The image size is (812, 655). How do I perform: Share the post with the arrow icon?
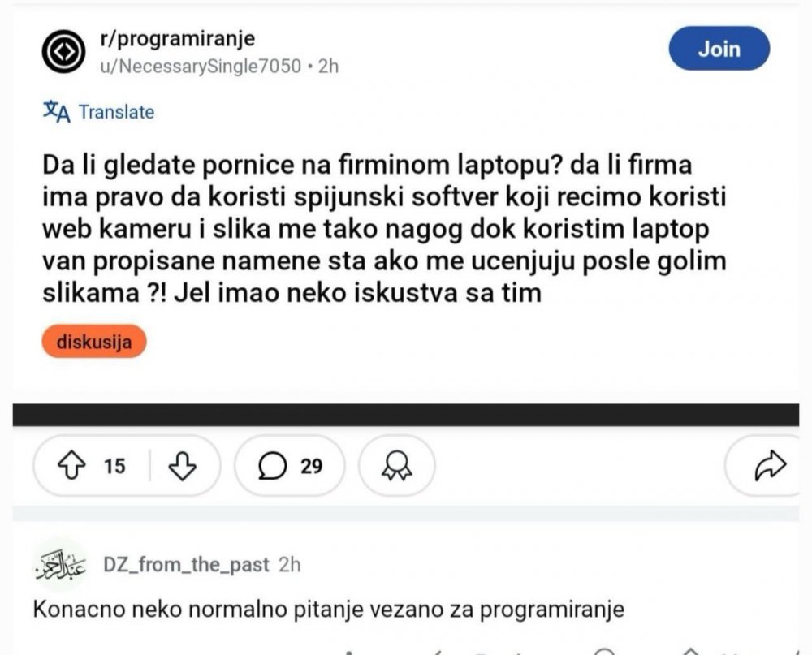[770, 466]
